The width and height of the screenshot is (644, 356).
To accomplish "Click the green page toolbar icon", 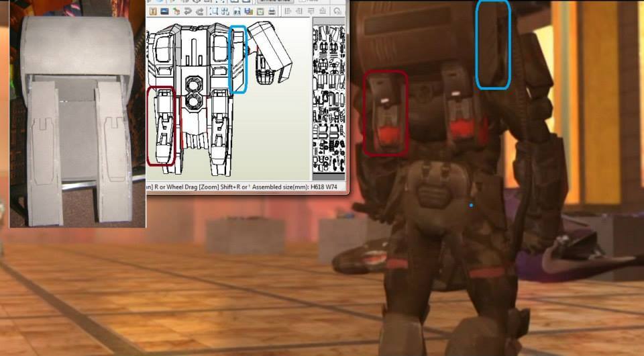I will tap(260, 11).
